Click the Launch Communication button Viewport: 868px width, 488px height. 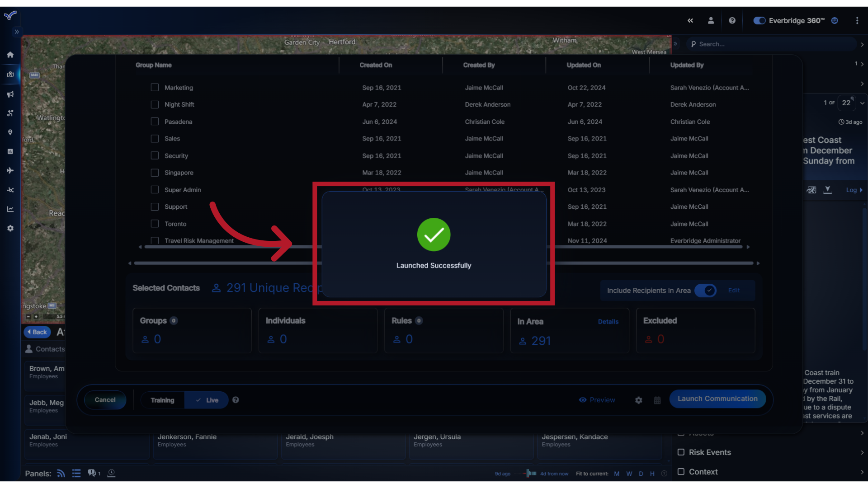(717, 399)
